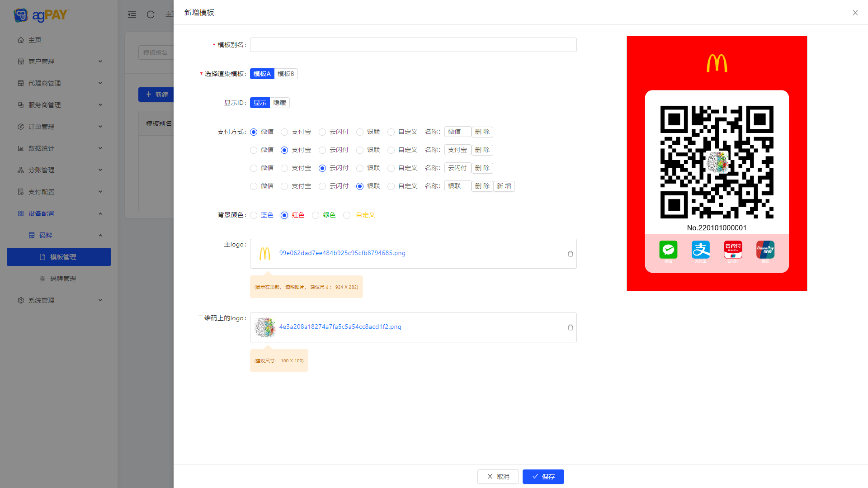
Task: Toggle the sidebar collapse icon
Action: point(132,14)
